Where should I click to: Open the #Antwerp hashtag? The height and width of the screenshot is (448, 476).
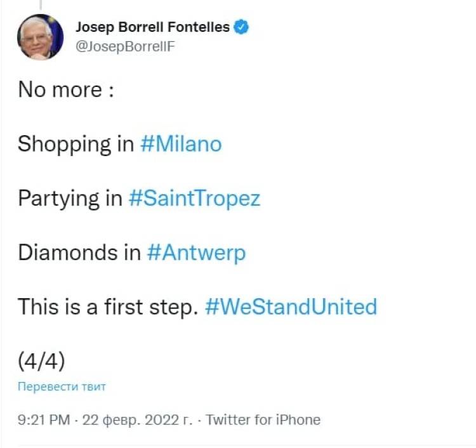[x=196, y=253]
